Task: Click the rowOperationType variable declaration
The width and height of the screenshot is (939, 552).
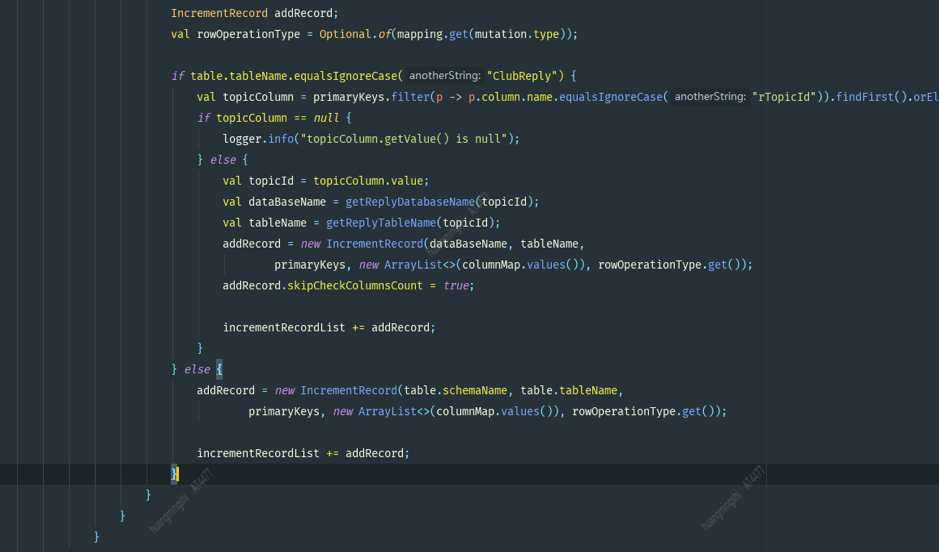Action: click(x=249, y=34)
